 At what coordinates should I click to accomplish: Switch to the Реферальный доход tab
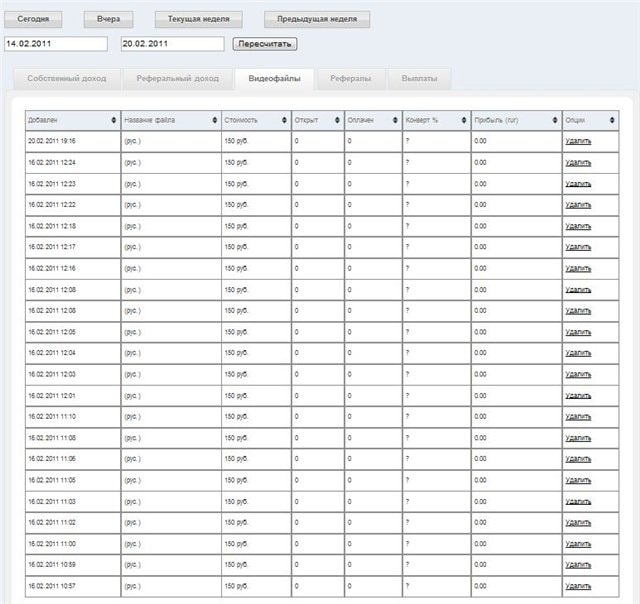click(x=179, y=78)
